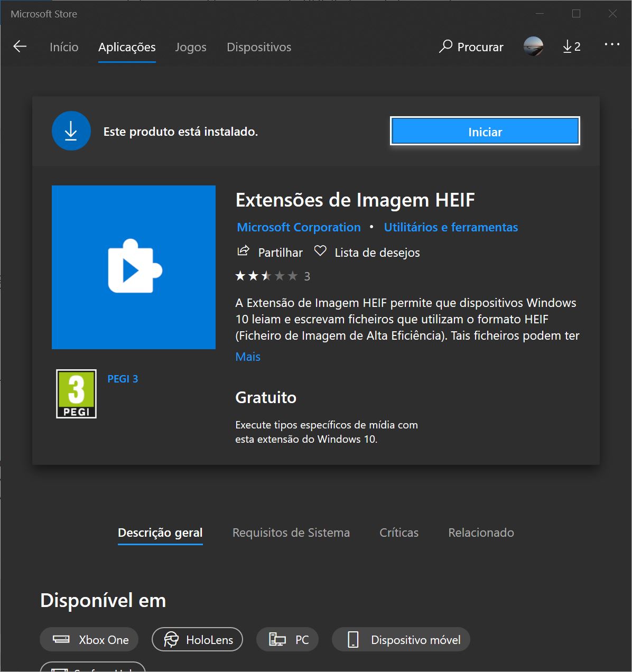Open the PEGI 3 rating link
Screen dimensions: 632x672
[x=123, y=379]
